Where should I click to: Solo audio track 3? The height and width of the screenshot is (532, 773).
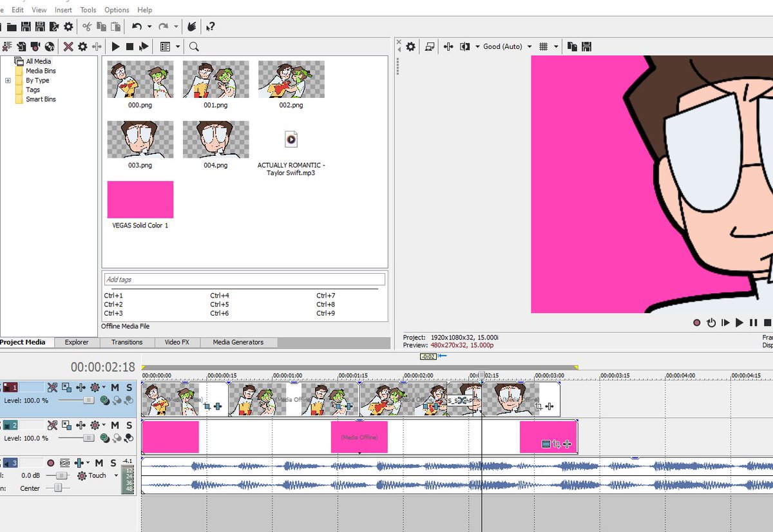(x=113, y=462)
